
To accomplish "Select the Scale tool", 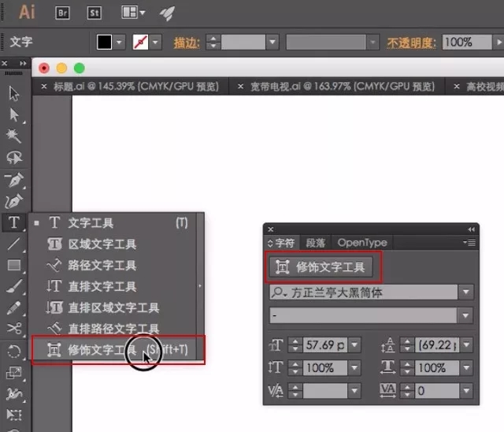I will click(x=14, y=373).
